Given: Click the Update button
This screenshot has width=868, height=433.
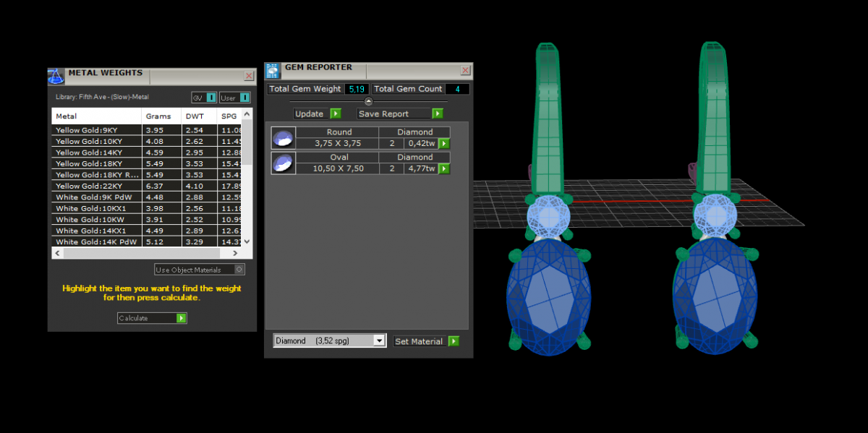Looking at the screenshot, I should tap(317, 113).
